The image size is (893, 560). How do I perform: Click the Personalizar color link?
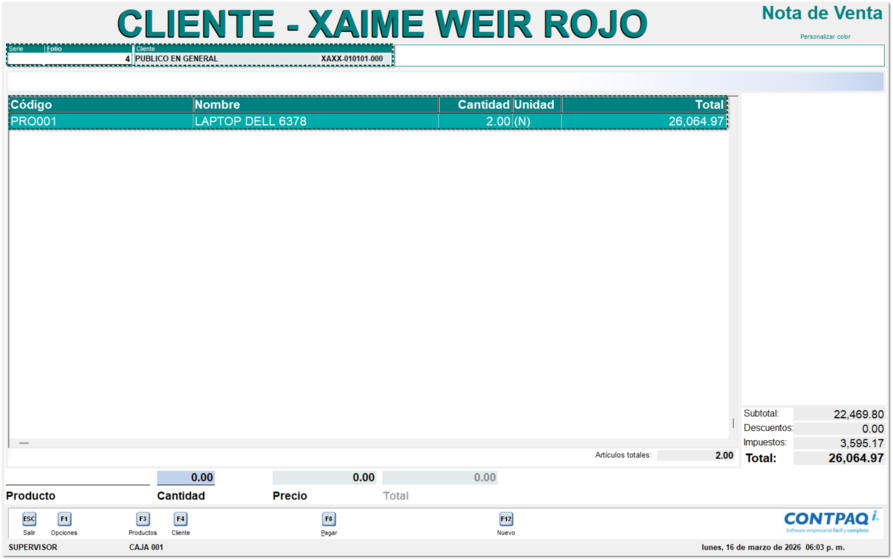[825, 36]
